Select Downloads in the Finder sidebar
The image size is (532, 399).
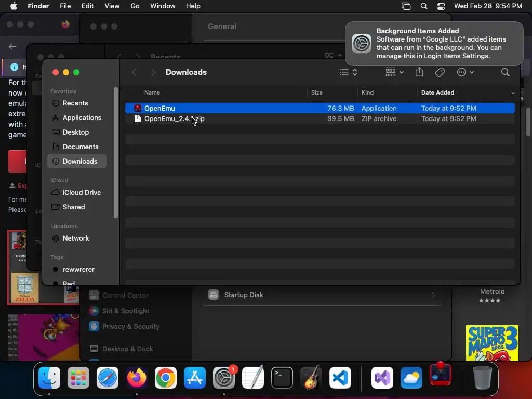[x=77, y=161]
